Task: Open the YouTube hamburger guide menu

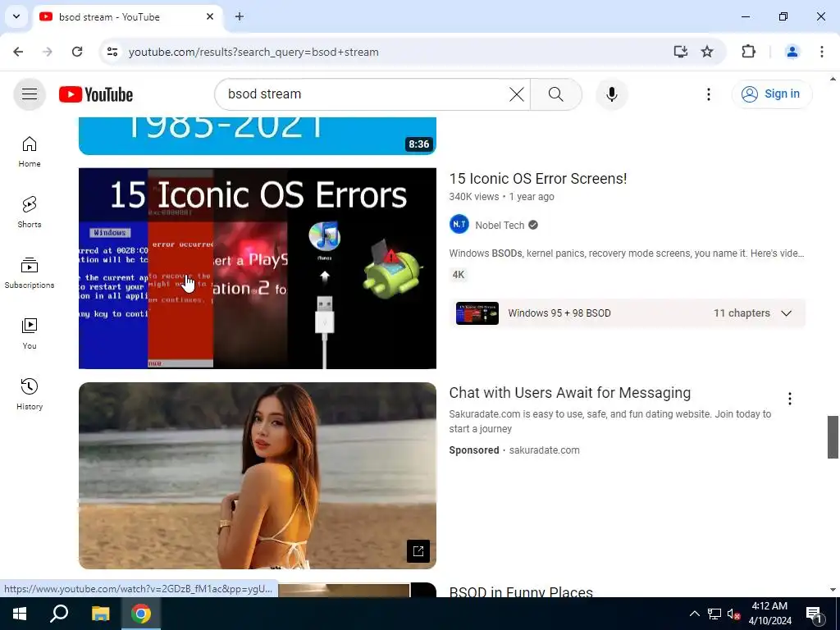Action: (30, 94)
